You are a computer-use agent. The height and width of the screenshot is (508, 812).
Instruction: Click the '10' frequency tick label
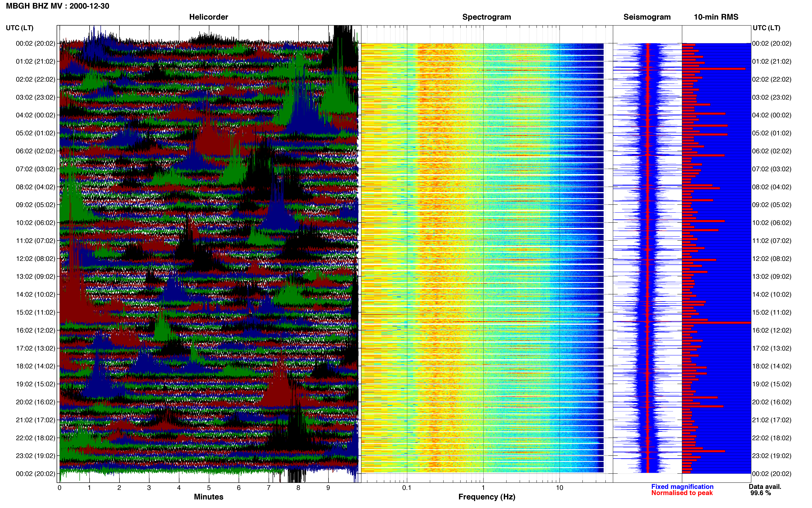point(559,488)
